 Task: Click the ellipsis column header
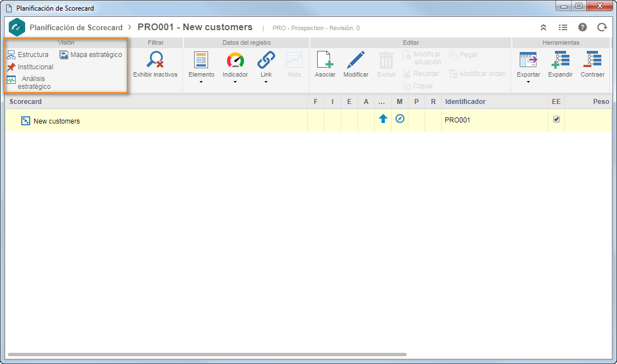click(383, 102)
